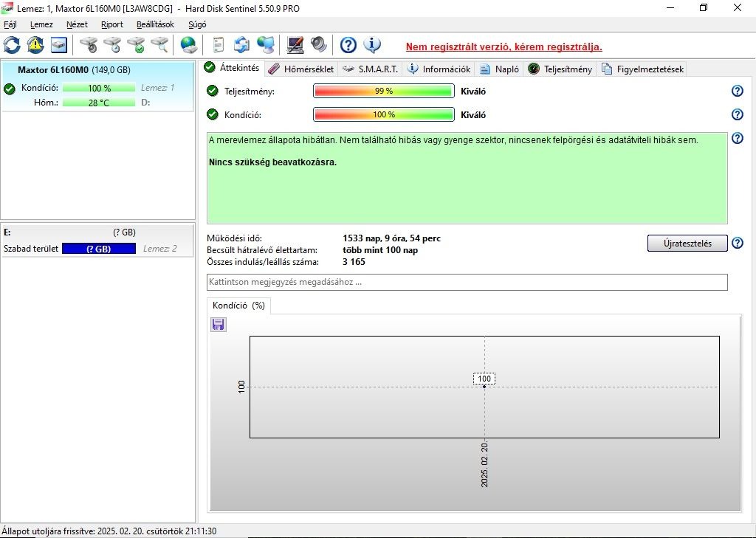Save the Kondíció chart with floppy icon
Viewport: 756px width, 538px height.
[x=219, y=325]
